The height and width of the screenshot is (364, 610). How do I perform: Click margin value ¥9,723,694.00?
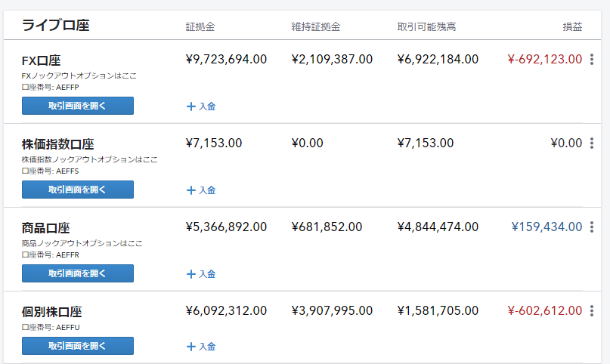[x=227, y=60]
